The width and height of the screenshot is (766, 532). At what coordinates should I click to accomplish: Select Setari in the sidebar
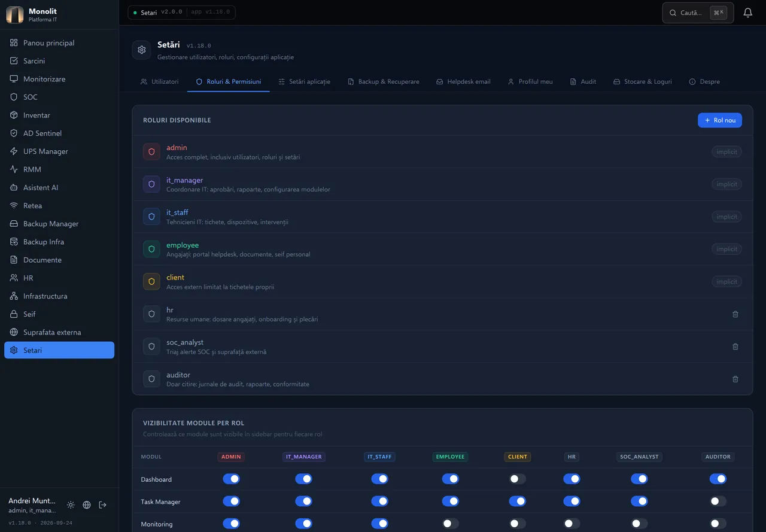click(x=59, y=350)
